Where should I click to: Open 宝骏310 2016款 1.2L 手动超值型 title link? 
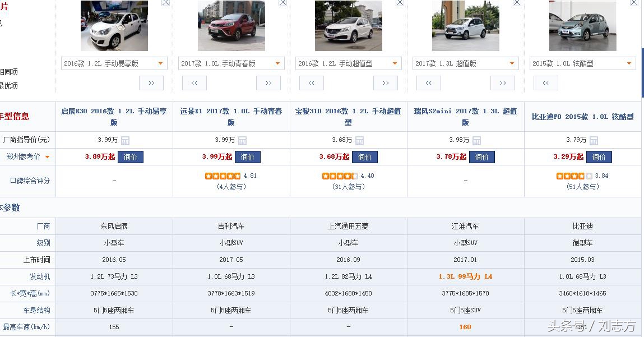click(348, 117)
